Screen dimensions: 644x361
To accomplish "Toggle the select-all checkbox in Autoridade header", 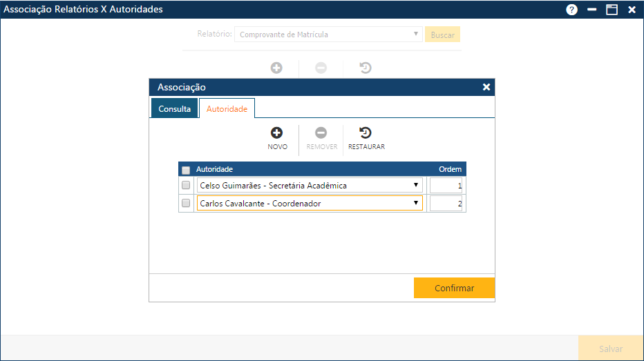I will (x=186, y=170).
